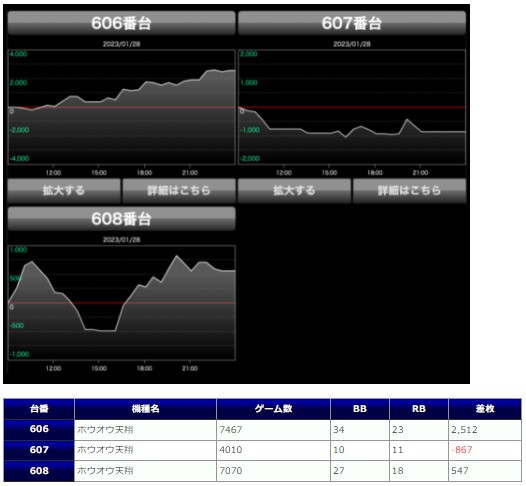The image size is (526, 486).
Task: Click the 拡大する button under 607番台 graph
Action: [294, 191]
